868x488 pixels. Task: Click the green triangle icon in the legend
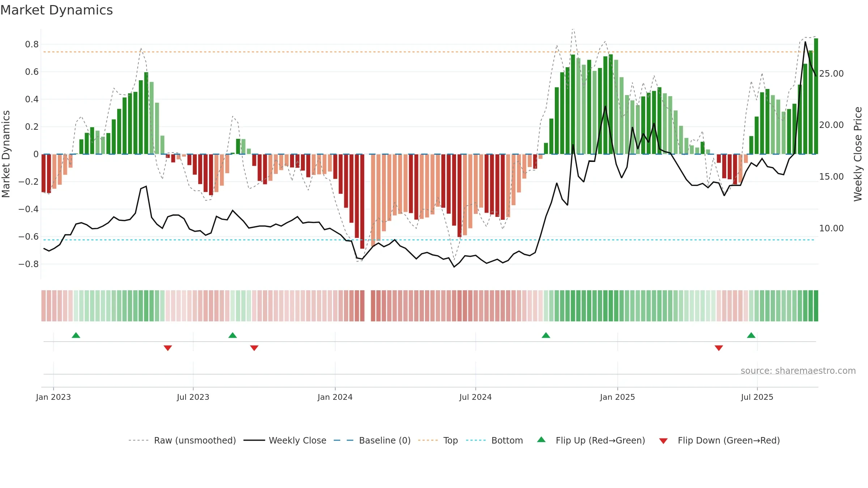click(x=541, y=440)
